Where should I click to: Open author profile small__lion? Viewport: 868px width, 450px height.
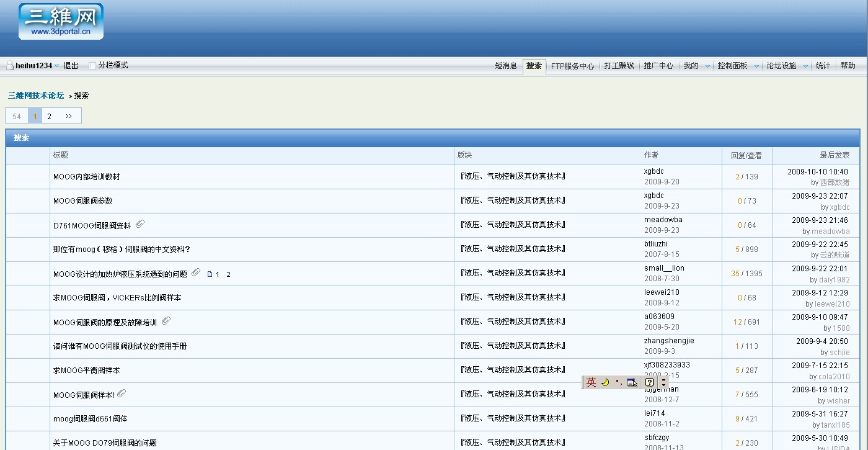pos(664,268)
